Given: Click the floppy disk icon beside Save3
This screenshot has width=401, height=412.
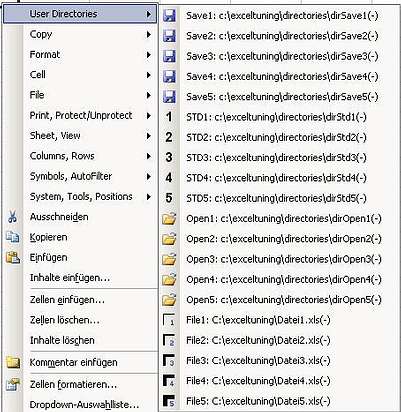Looking at the screenshot, I should 169,57.
